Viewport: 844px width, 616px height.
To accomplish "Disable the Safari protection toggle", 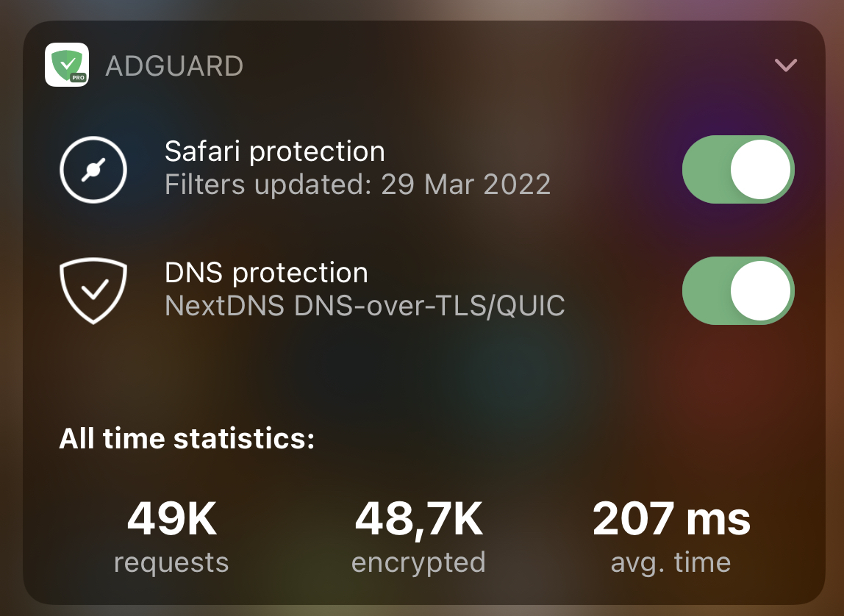I will click(x=738, y=170).
